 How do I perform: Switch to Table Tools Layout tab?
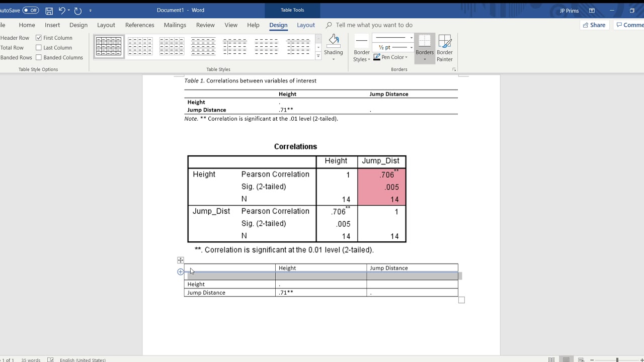[306, 25]
